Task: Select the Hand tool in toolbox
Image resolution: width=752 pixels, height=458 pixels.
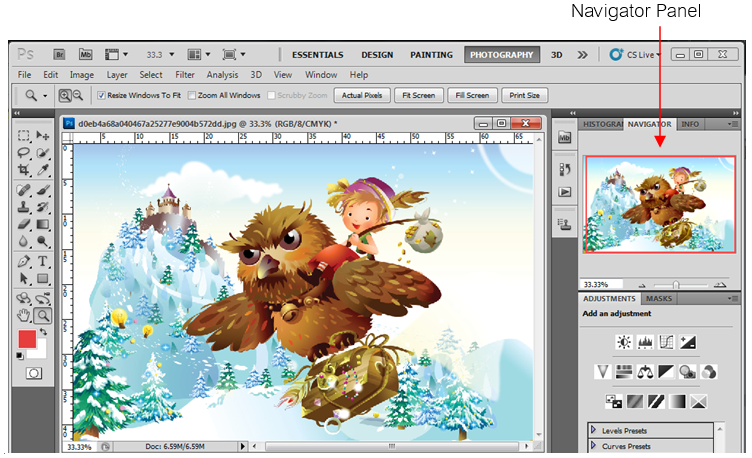Action: (x=25, y=316)
